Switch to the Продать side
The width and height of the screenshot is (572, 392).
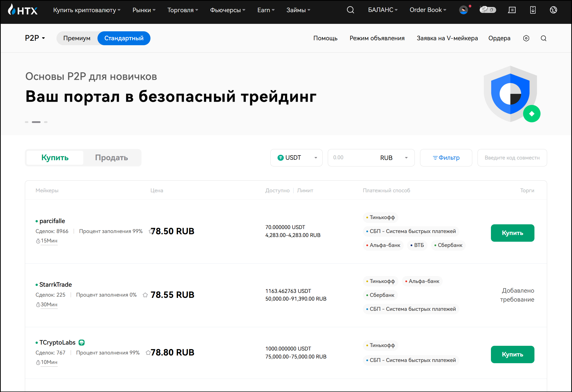coord(111,157)
